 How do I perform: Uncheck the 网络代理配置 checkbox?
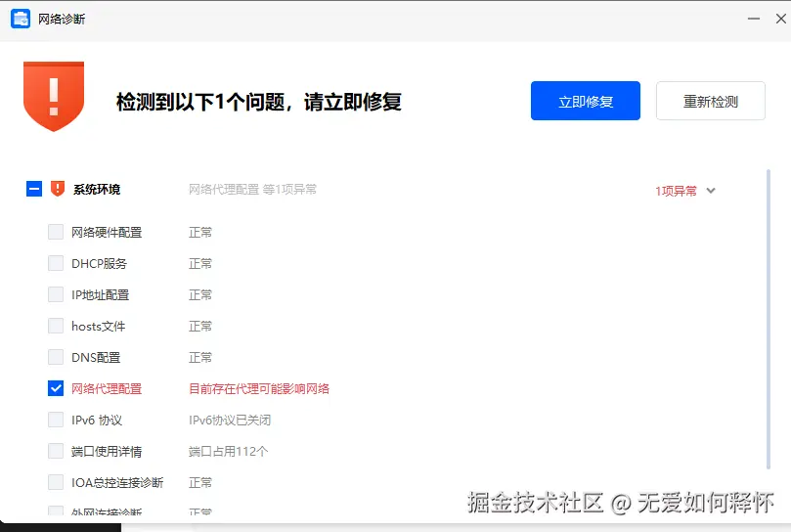click(x=56, y=388)
